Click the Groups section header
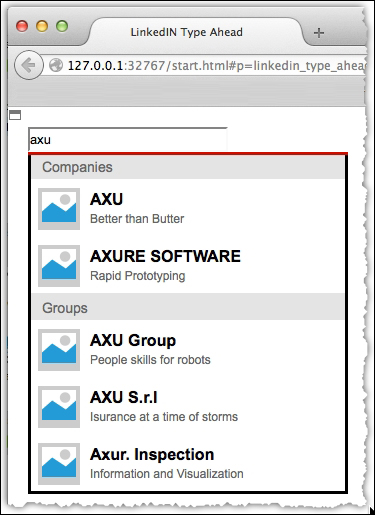 tap(188, 307)
